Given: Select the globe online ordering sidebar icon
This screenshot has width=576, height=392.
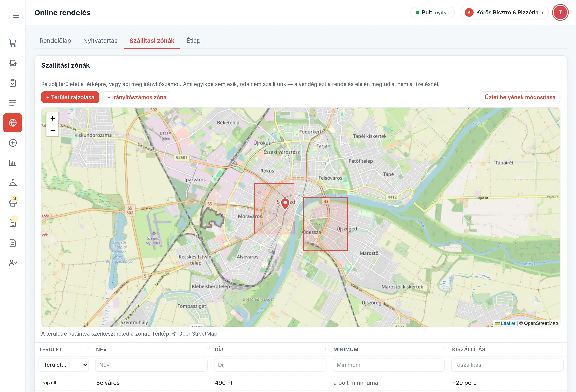Looking at the screenshot, I should [13, 123].
